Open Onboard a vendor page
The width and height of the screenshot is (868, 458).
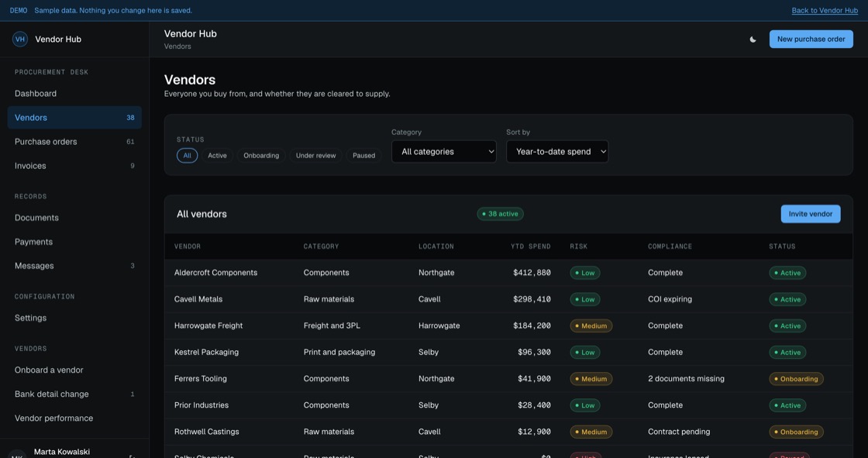pos(74,370)
